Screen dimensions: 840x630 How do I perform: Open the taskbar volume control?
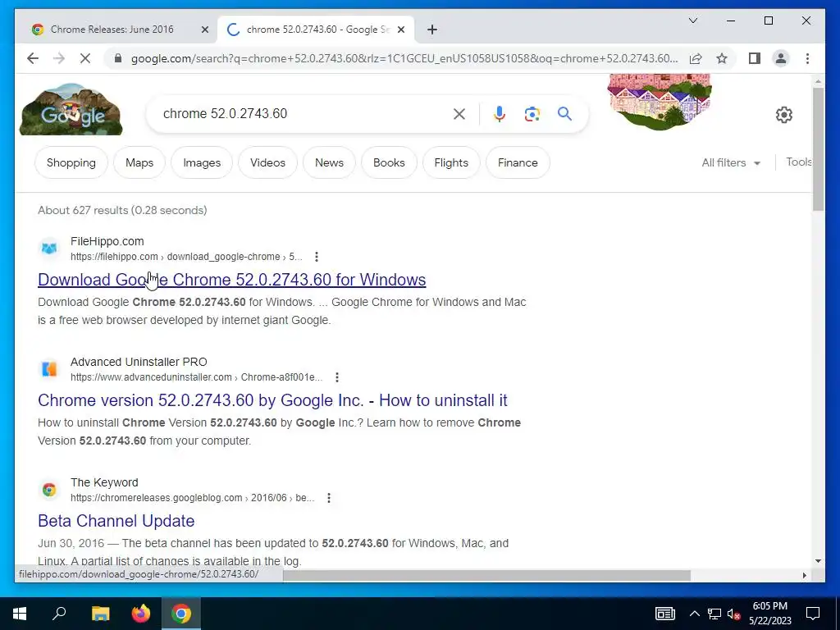[x=734, y=614]
